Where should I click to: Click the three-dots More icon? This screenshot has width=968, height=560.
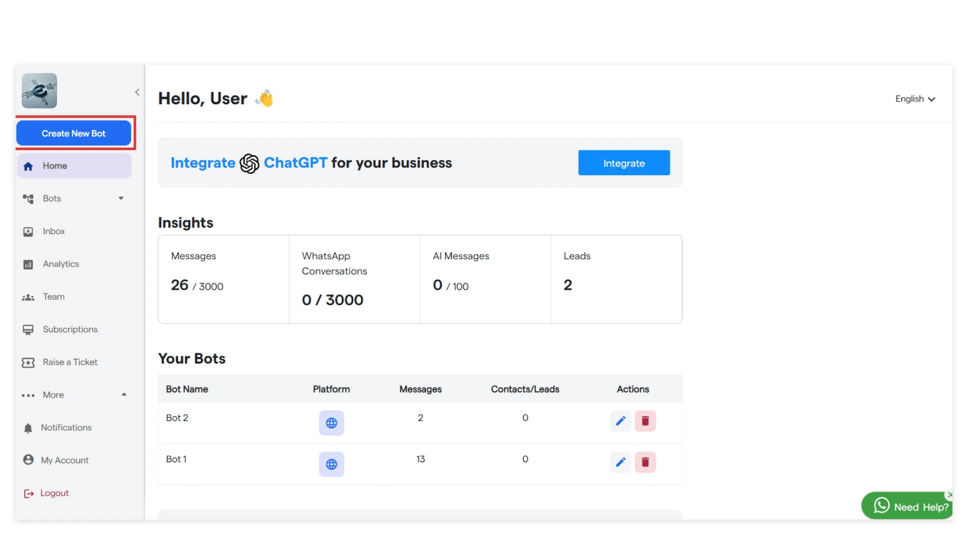tap(29, 395)
